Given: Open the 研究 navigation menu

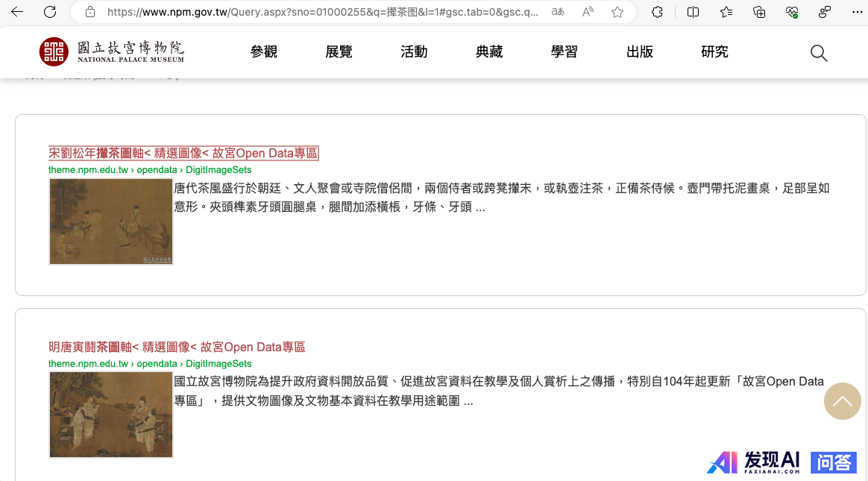Looking at the screenshot, I should pos(714,52).
